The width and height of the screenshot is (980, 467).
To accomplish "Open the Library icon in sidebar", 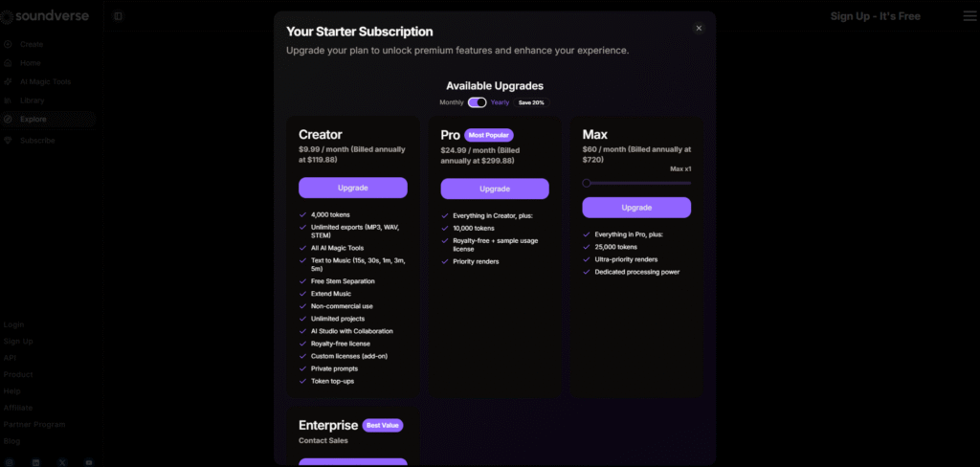I will [x=8, y=100].
